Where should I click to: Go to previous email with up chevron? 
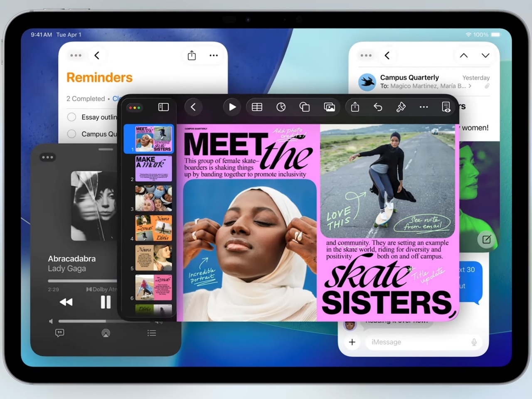tap(464, 55)
